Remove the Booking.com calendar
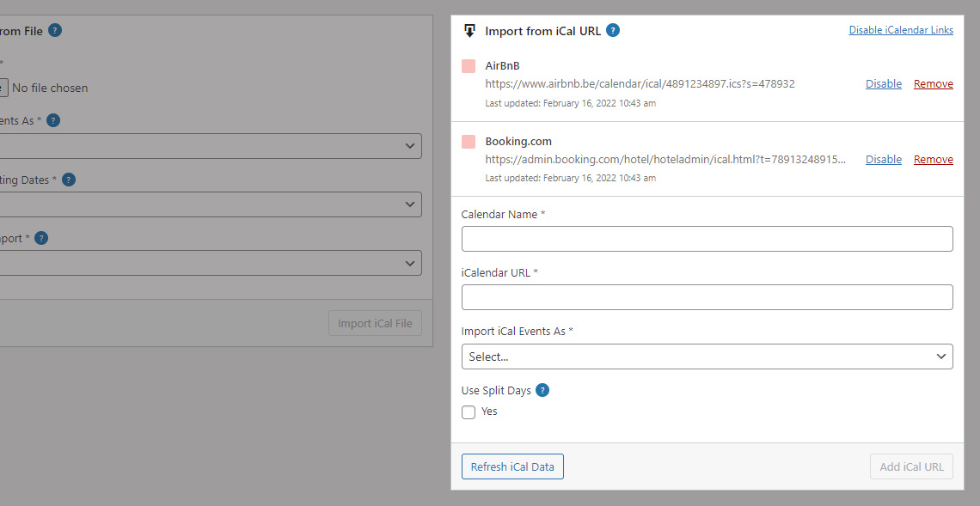This screenshot has width=980, height=506. pyautogui.click(x=933, y=159)
